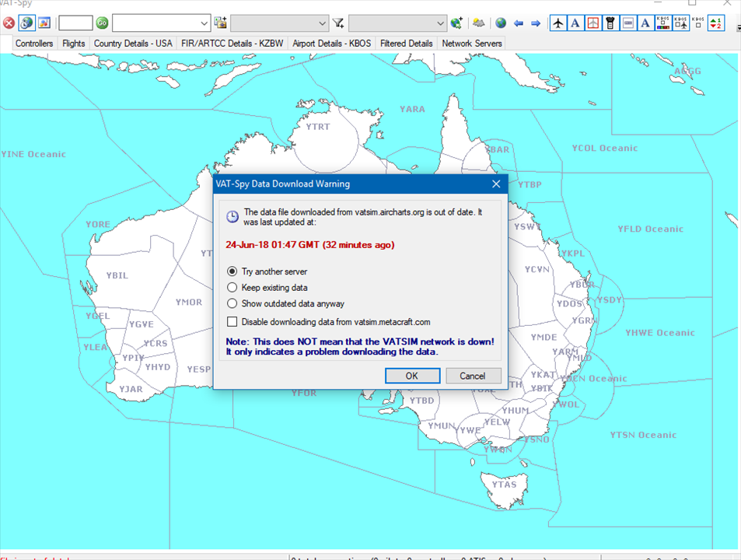This screenshot has height=560, width=741.
Task: Click the YBIL label on the map
Action: tap(117, 275)
